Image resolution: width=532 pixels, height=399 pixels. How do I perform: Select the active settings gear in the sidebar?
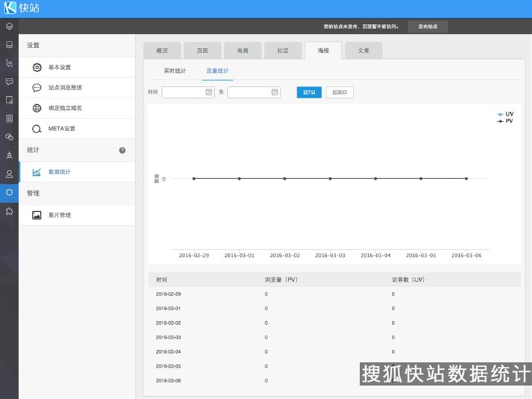pos(9,192)
